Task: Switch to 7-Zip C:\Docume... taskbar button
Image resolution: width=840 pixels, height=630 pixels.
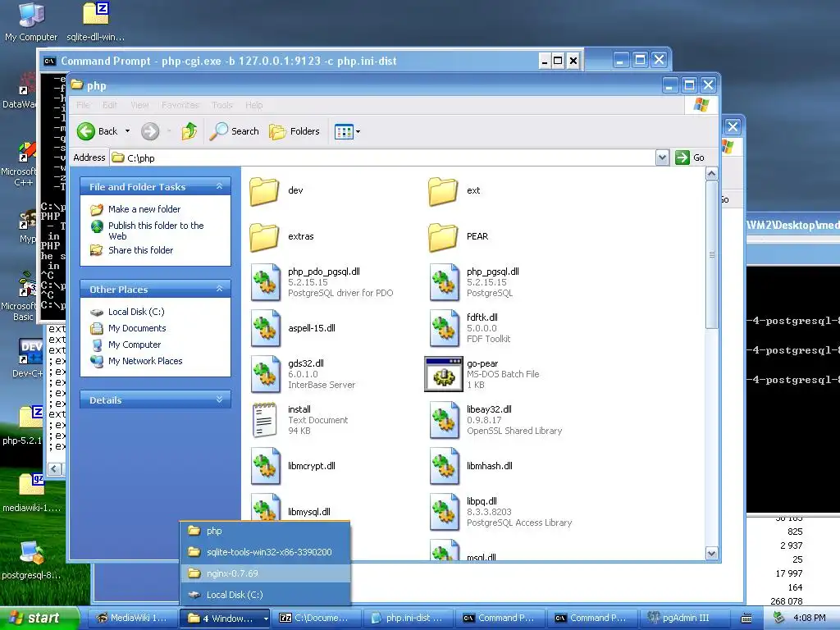Action: pyautogui.click(x=317, y=618)
